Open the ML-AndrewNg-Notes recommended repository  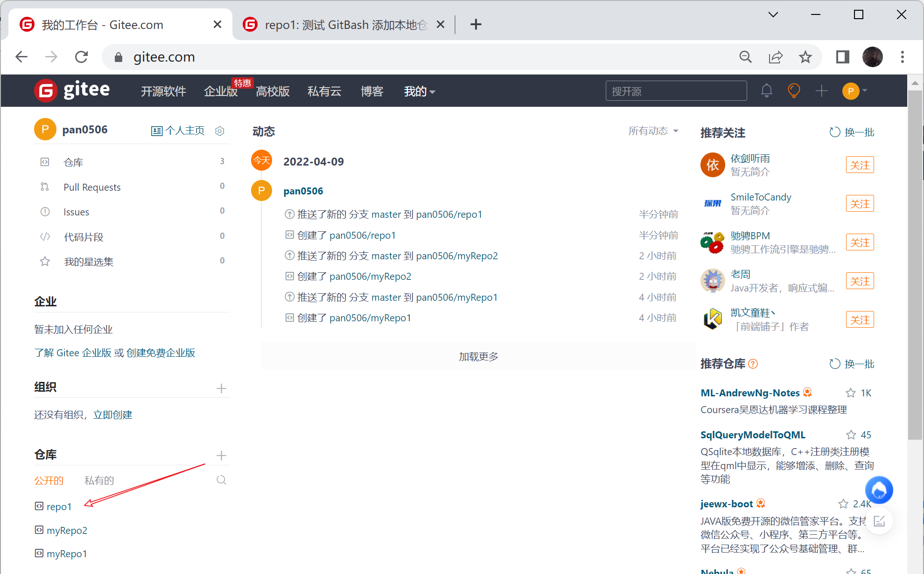point(749,393)
